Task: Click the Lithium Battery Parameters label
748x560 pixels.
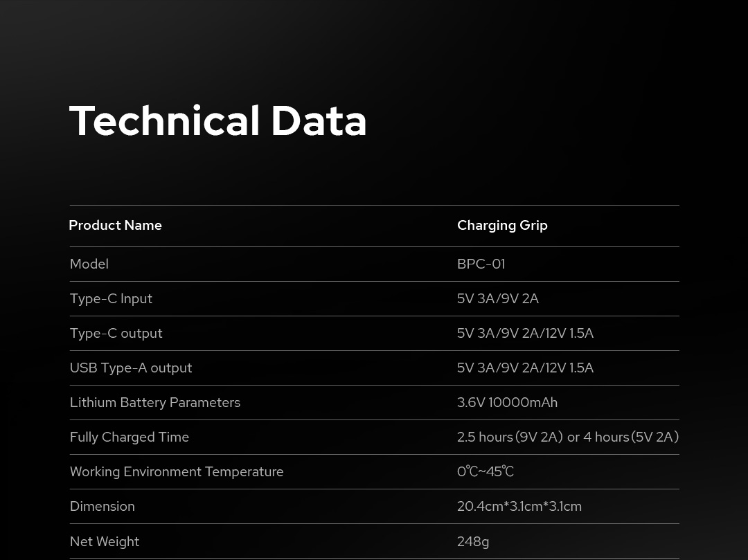Action: [155, 403]
